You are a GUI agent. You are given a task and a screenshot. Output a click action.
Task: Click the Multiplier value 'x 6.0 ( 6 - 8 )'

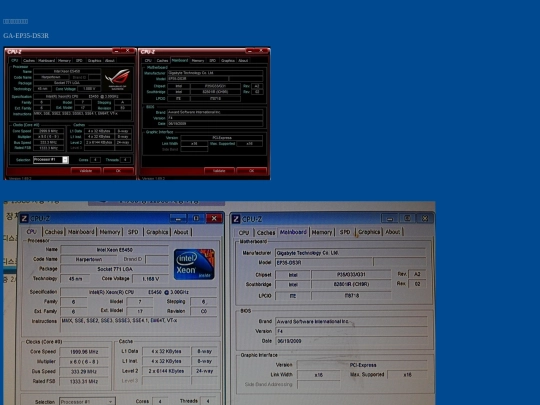point(84,362)
